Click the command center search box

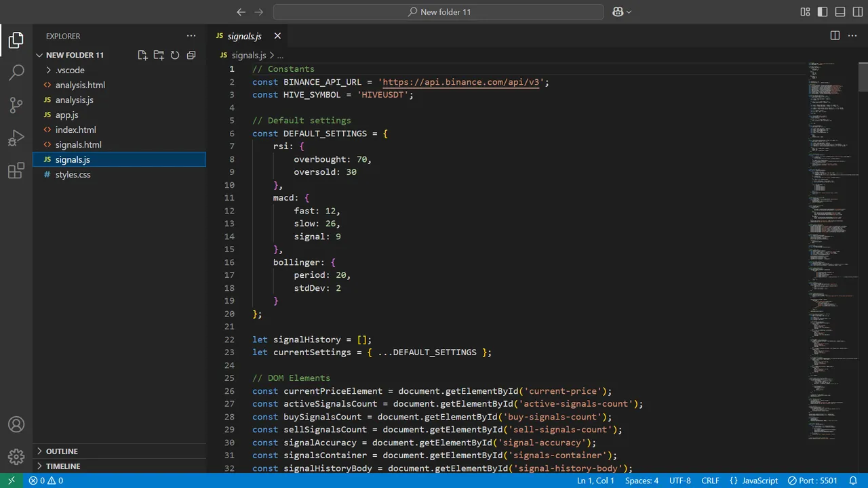pyautogui.click(x=438, y=12)
